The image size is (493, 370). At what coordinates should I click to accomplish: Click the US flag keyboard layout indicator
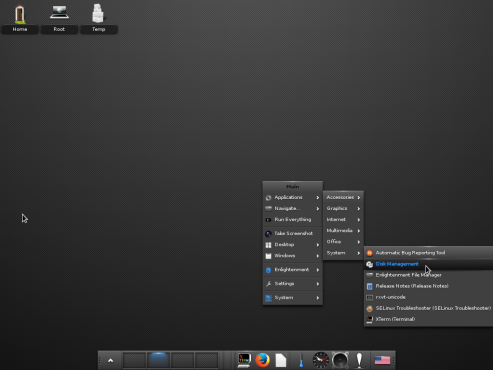pyautogui.click(x=382, y=360)
